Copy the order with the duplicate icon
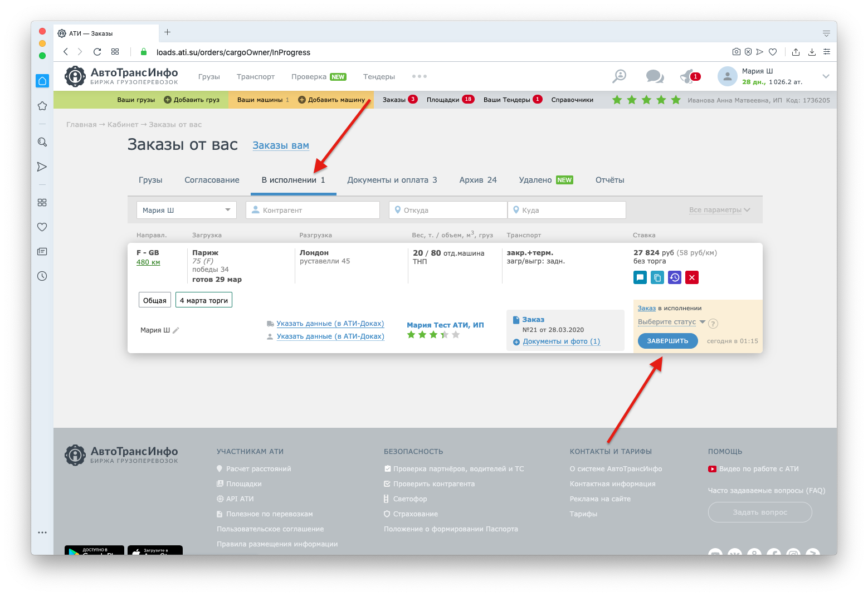Viewport: 868px width, 596px height. (x=657, y=277)
